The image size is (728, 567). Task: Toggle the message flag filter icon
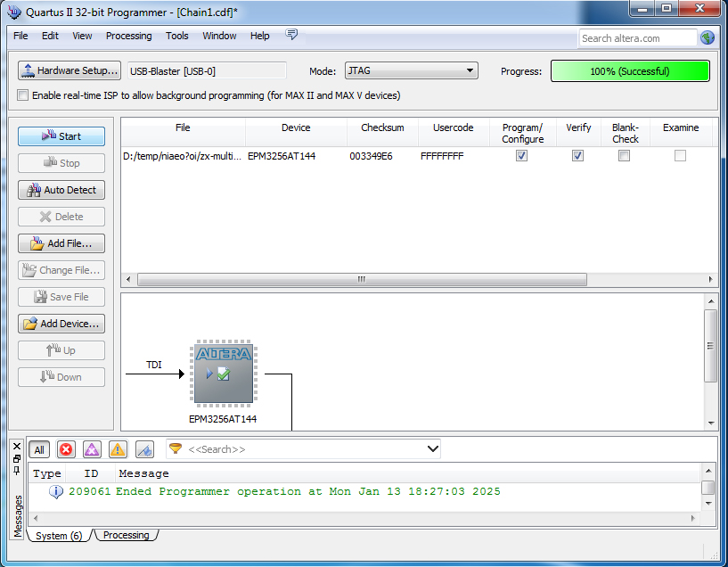(144, 449)
